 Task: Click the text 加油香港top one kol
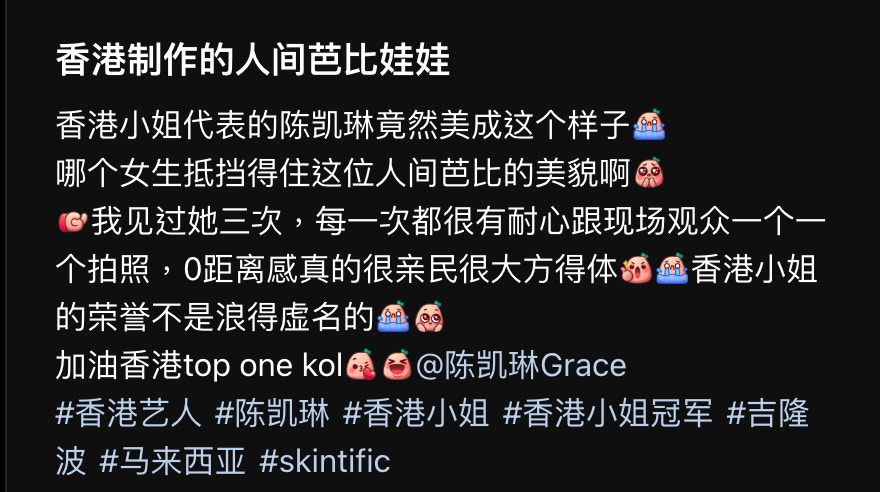point(199,365)
